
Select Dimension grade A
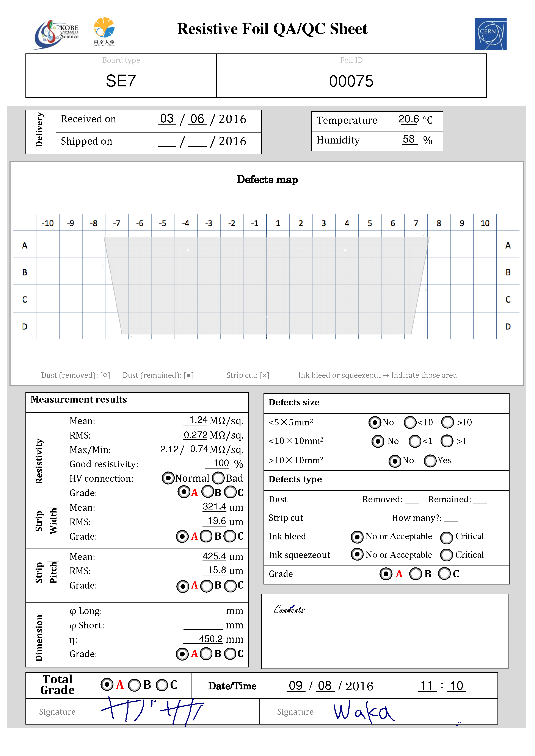(182, 654)
